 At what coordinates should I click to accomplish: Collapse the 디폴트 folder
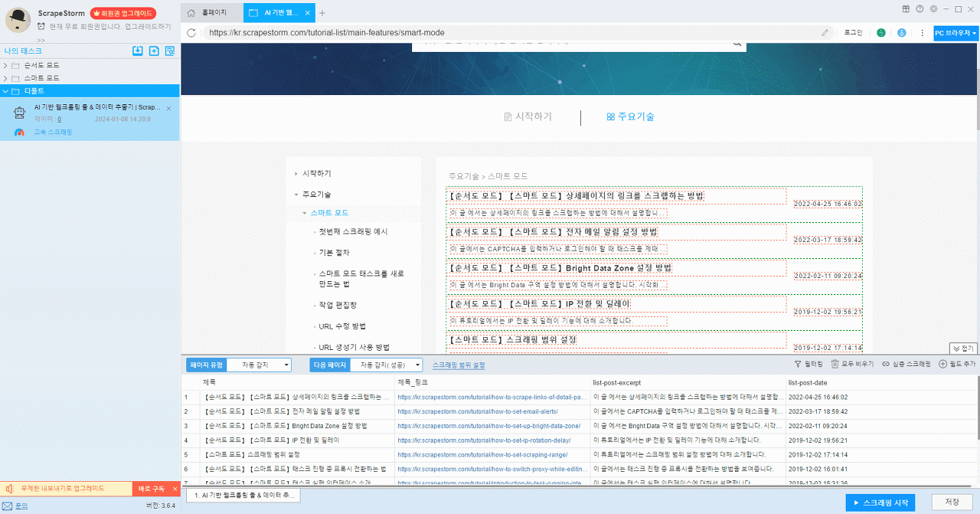6,90
